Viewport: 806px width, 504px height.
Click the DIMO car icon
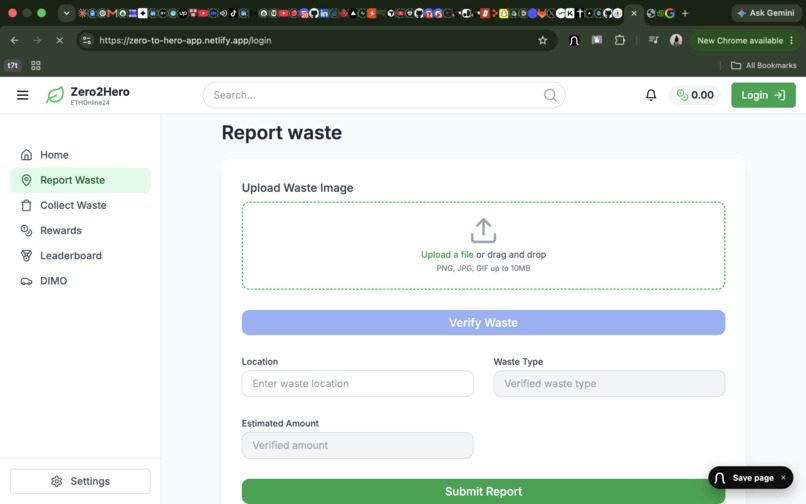(x=26, y=281)
